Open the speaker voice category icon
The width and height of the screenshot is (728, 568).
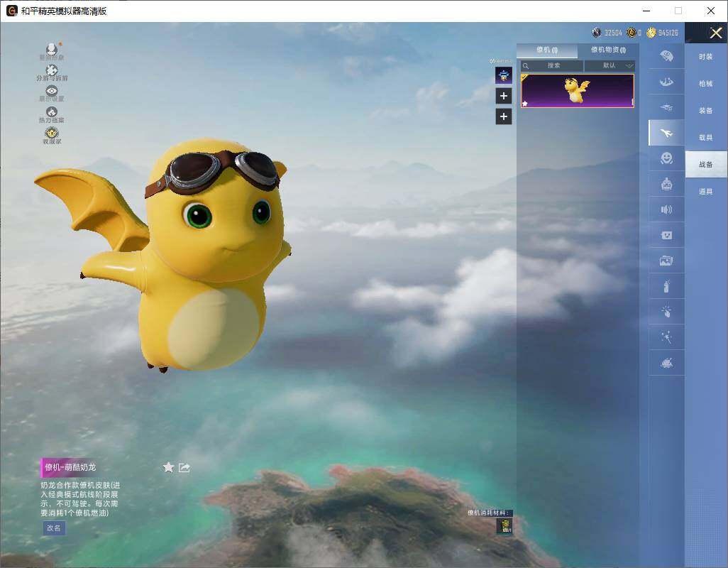tap(666, 210)
